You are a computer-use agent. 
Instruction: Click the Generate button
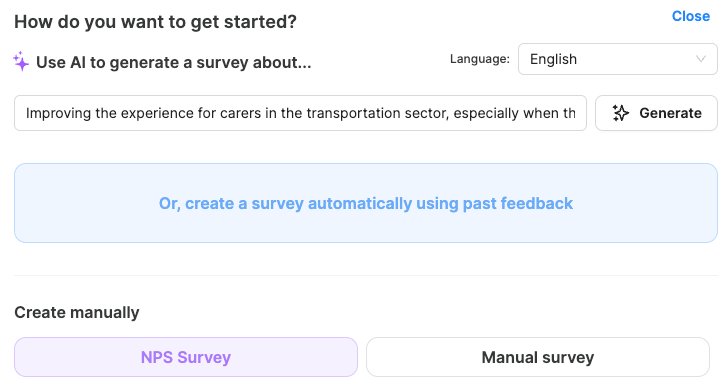tap(656, 113)
